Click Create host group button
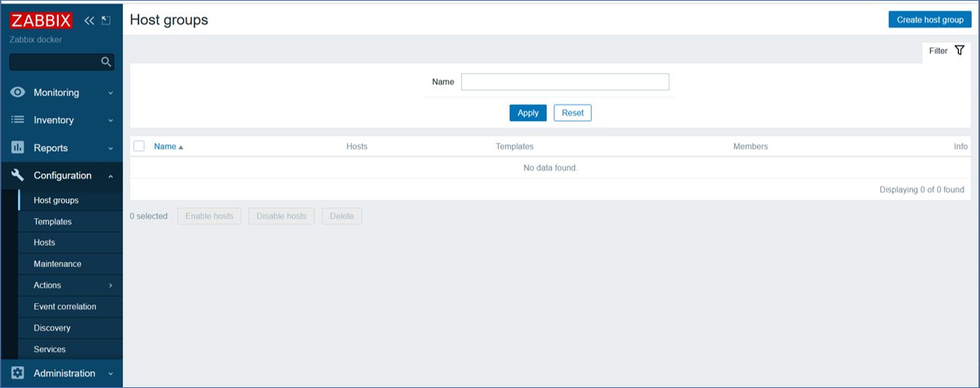This screenshot has width=980, height=388. [x=930, y=20]
